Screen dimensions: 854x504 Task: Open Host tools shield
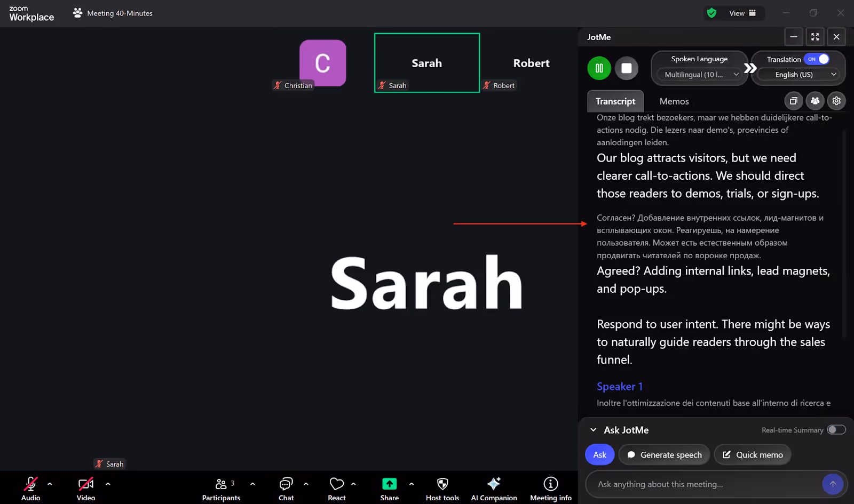(442, 488)
